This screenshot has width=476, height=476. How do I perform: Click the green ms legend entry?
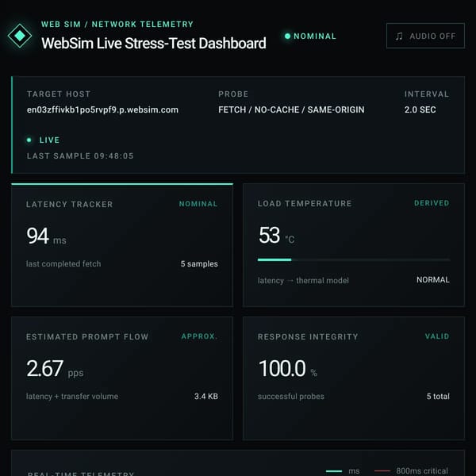pos(343,470)
